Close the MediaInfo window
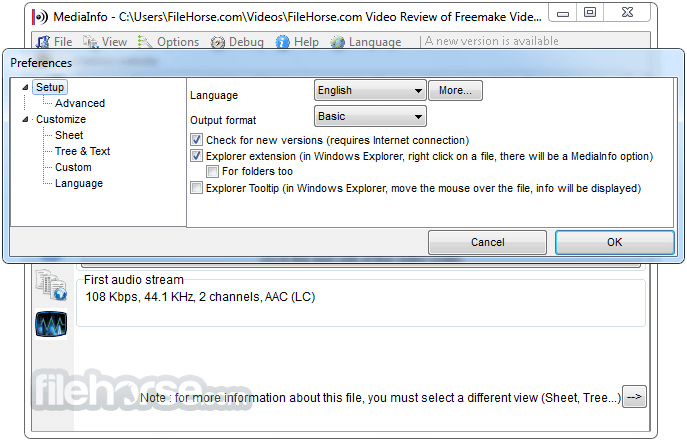 (627, 13)
